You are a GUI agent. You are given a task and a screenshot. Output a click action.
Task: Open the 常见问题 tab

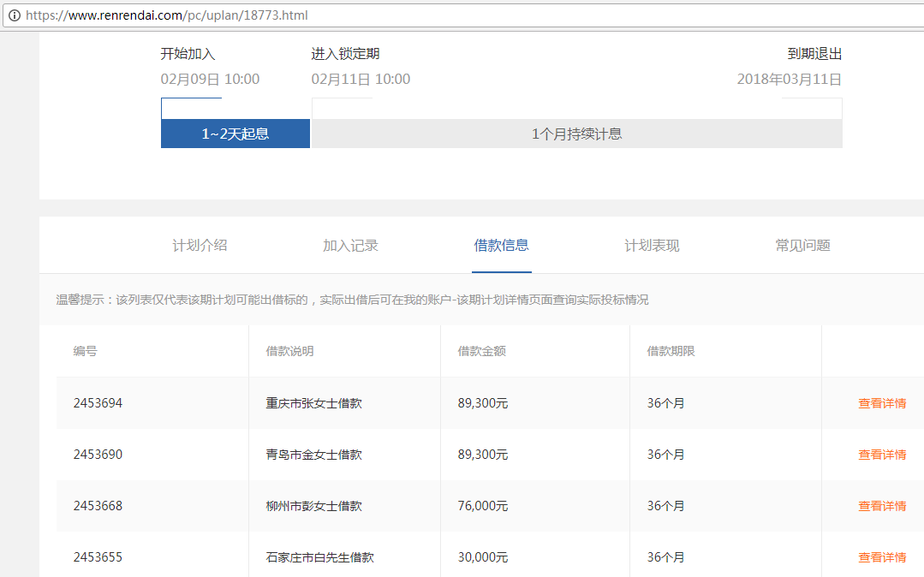(x=802, y=246)
